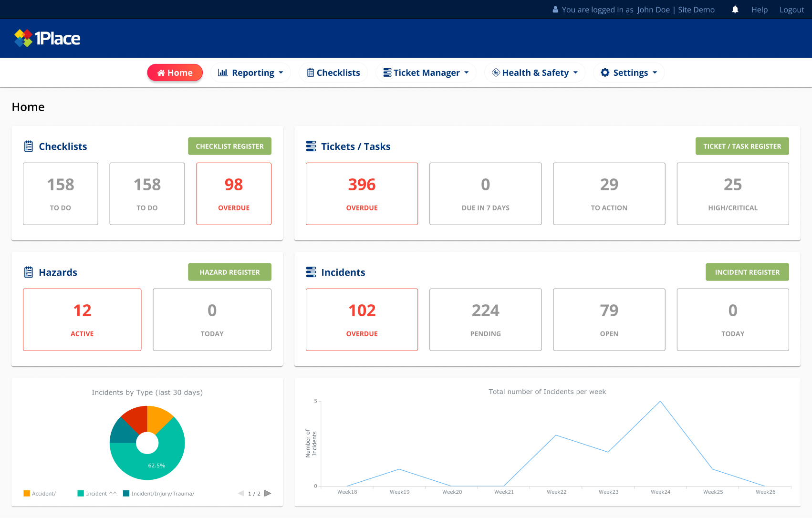
Task: Click the Tickets / Tasks panel icon
Action: pos(311,146)
